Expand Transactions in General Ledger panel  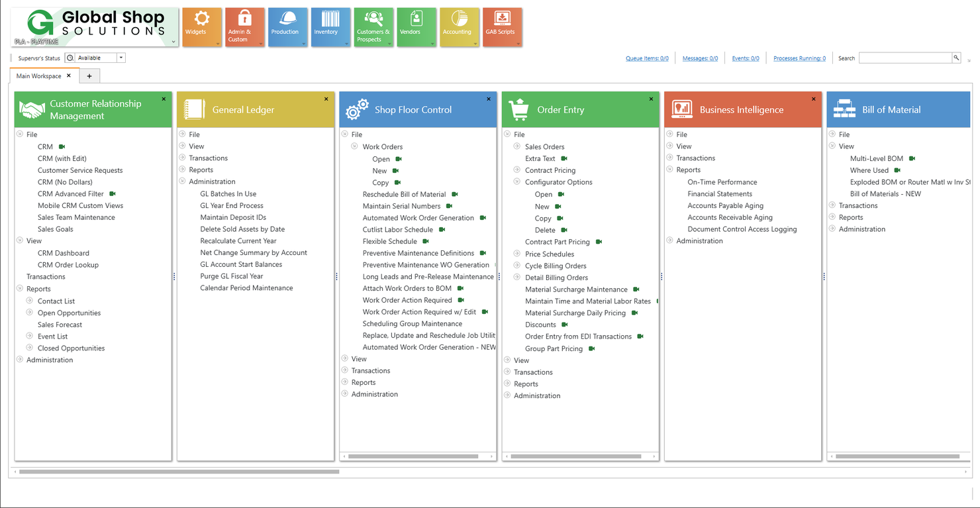[x=182, y=158]
